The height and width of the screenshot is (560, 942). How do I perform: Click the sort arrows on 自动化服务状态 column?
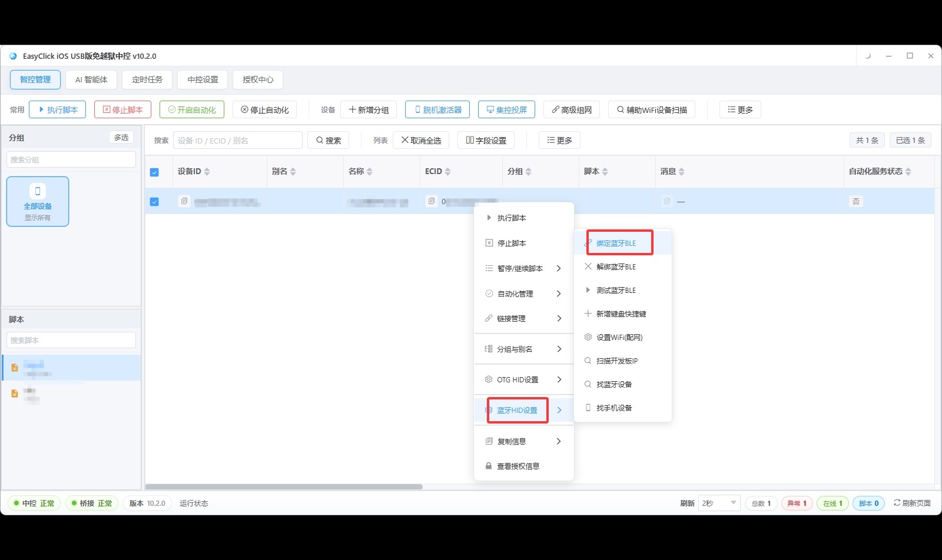(x=908, y=172)
